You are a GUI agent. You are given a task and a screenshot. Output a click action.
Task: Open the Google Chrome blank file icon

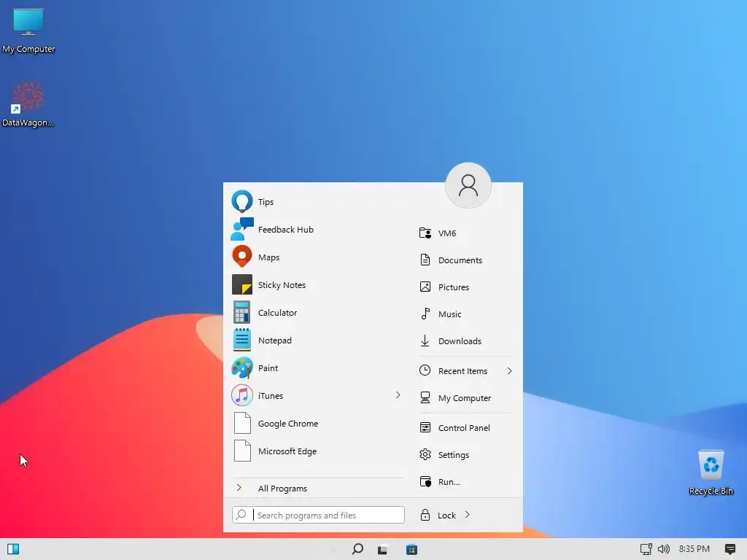click(242, 423)
